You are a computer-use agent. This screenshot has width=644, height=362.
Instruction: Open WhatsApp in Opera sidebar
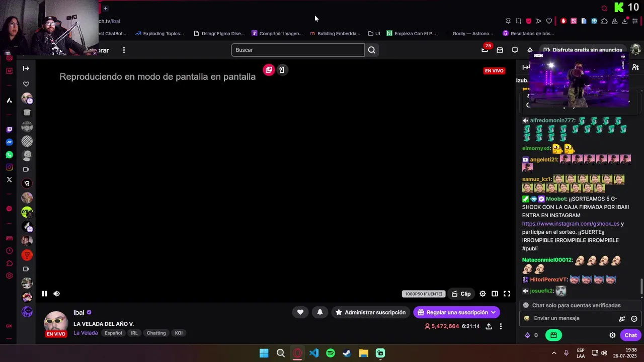(x=9, y=155)
